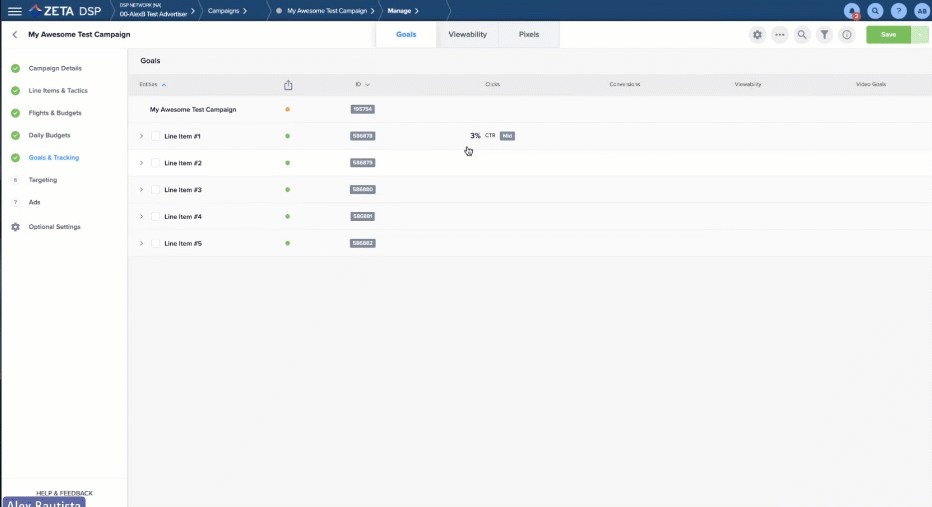932x507 pixels.
Task: Click the green Save button
Action: [887, 35]
